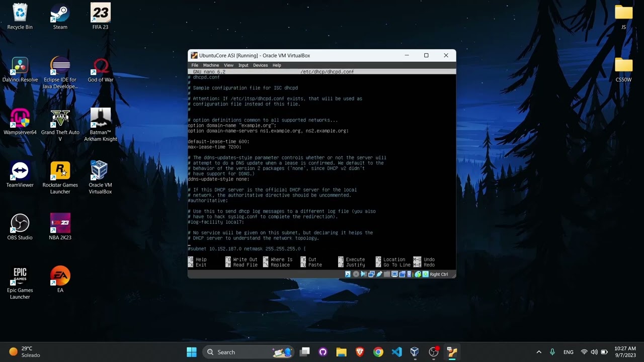644x362 pixels.
Task: Open the clock showing 10:27 AM
Action: (625, 352)
